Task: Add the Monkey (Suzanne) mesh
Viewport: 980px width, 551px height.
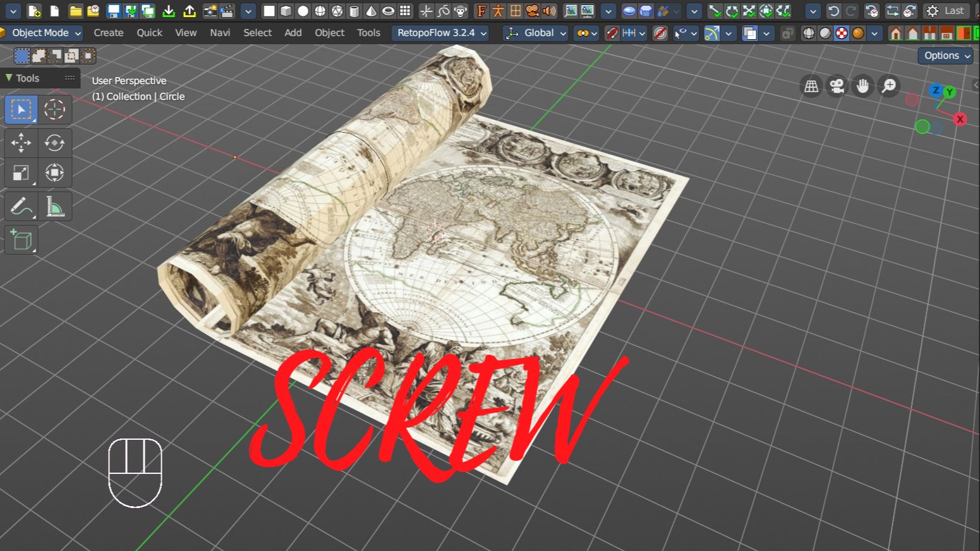Action: click(x=461, y=11)
